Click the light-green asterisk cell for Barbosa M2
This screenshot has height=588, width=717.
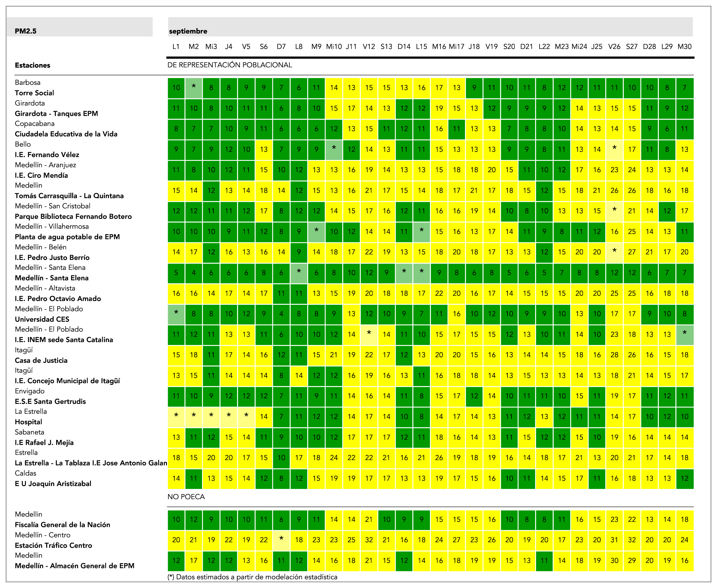pyautogui.click(x=193, y=87)
